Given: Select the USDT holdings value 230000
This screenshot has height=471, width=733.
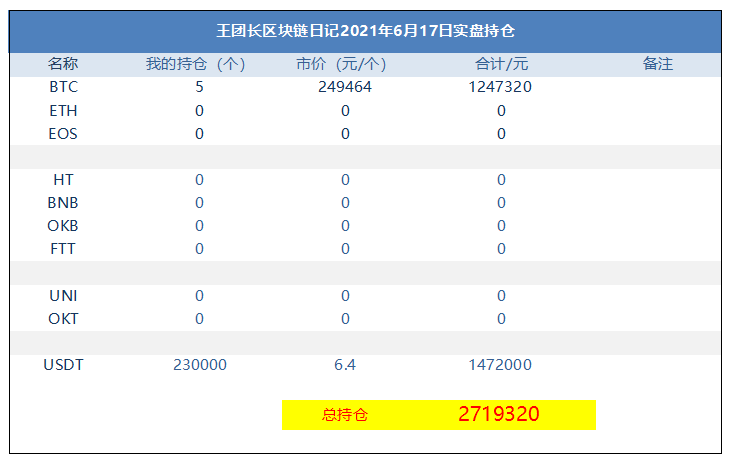Looking at the screenshot, I should [200, 364].
